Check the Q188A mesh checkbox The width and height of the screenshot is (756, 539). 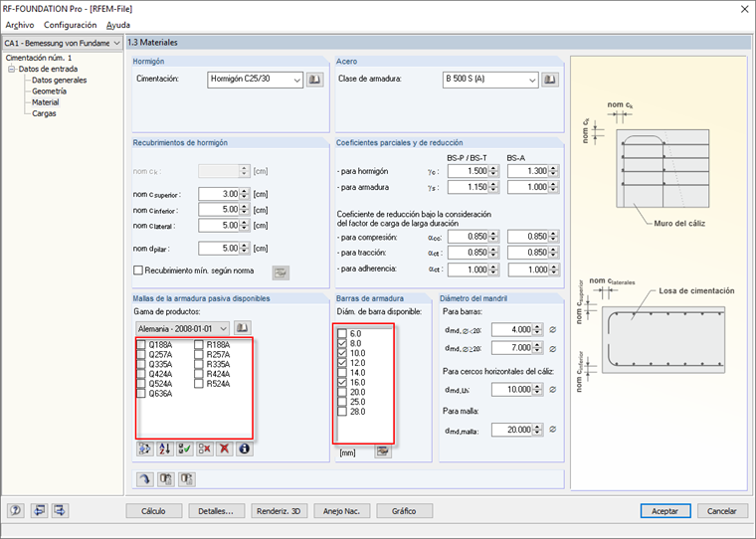tap(141, 345)
